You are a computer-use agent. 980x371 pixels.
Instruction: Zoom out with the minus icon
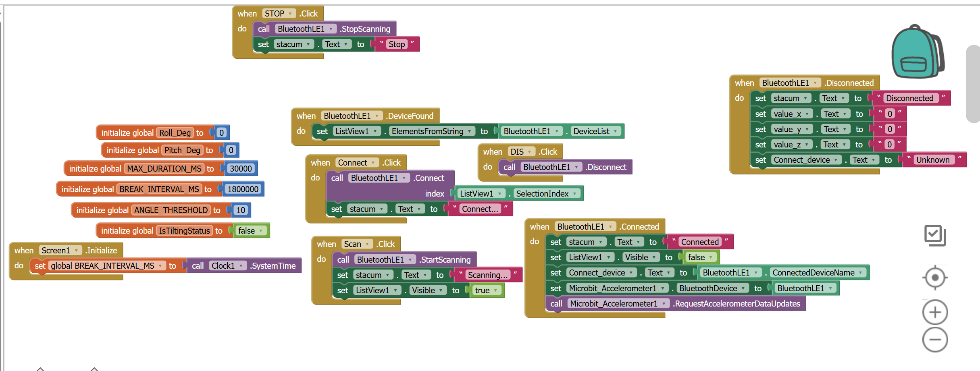coord(935,340)
